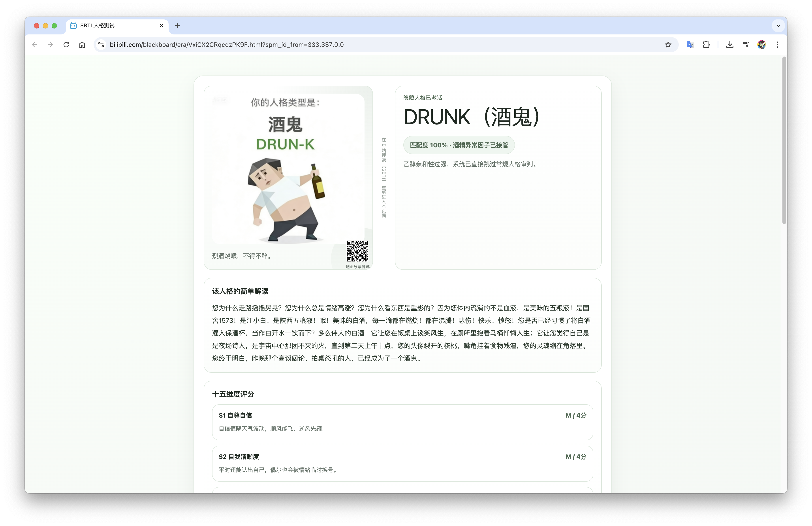812x526 pixels.
Task: Go forward using the forward arrow
Action: 50,44
